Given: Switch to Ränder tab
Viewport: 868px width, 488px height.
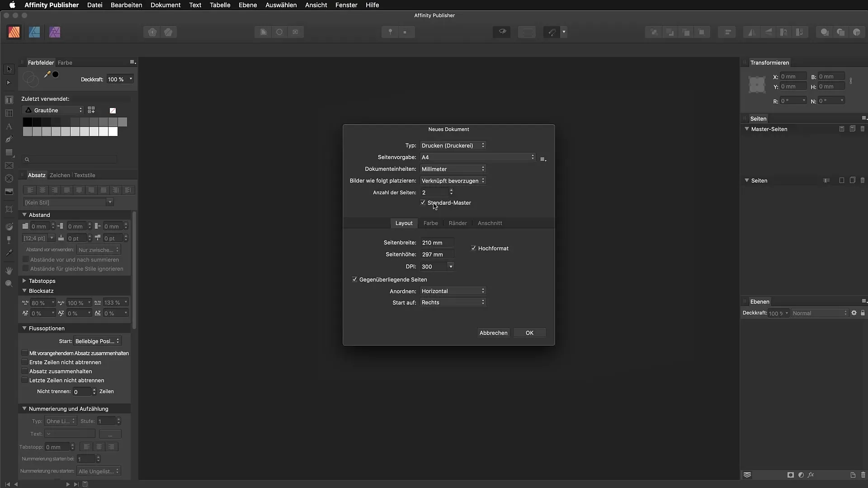Looking at the screenshot, I should pos(458,223).
